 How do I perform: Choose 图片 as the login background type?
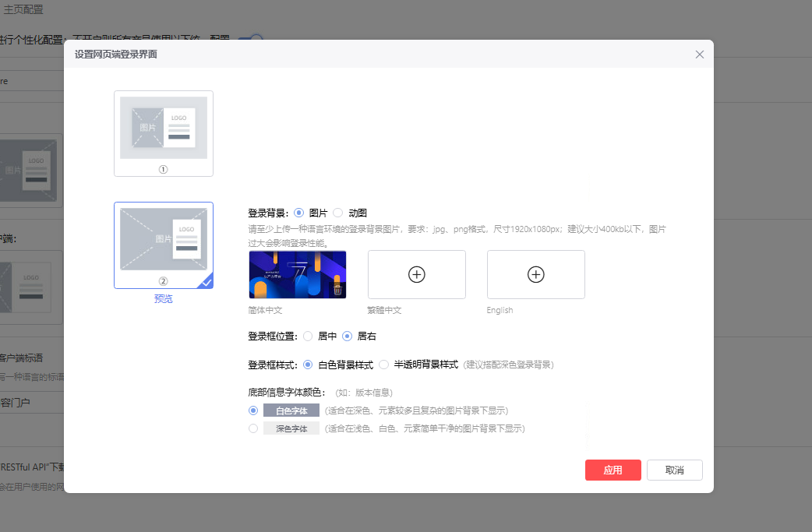299,213
